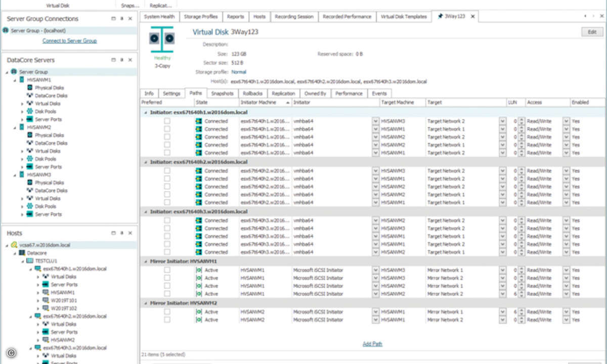Click window position icon on DataCore Servers panel
The height and width of the screenshot is (364, 607).
point(113,60)
